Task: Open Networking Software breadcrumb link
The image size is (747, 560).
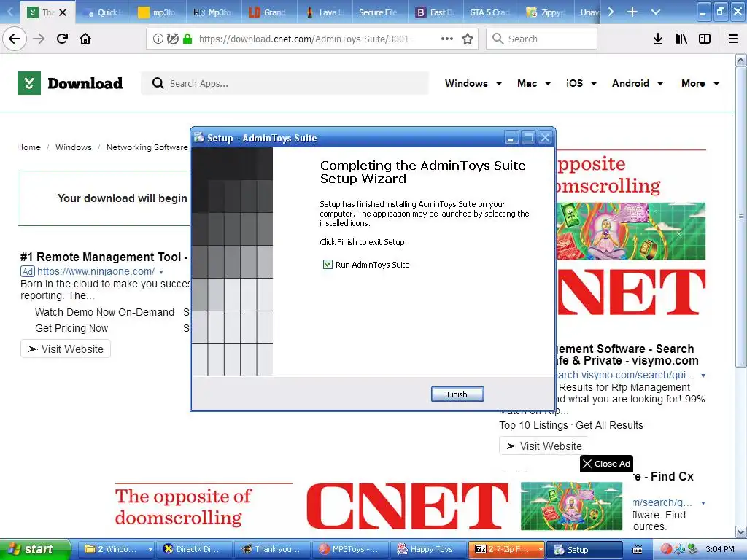Action: (x=147, y=147)
